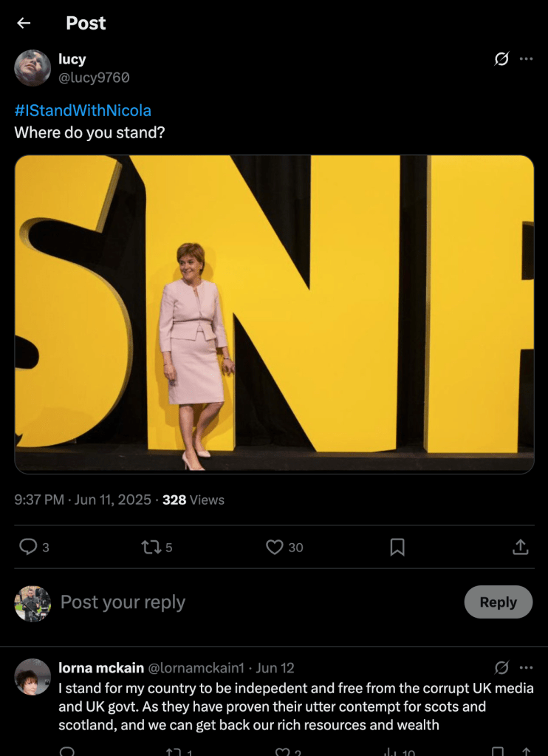The height and width of the screenshot is (756, 548).
Task: Open the SNP photo in the post
Action: click(274, 314)
